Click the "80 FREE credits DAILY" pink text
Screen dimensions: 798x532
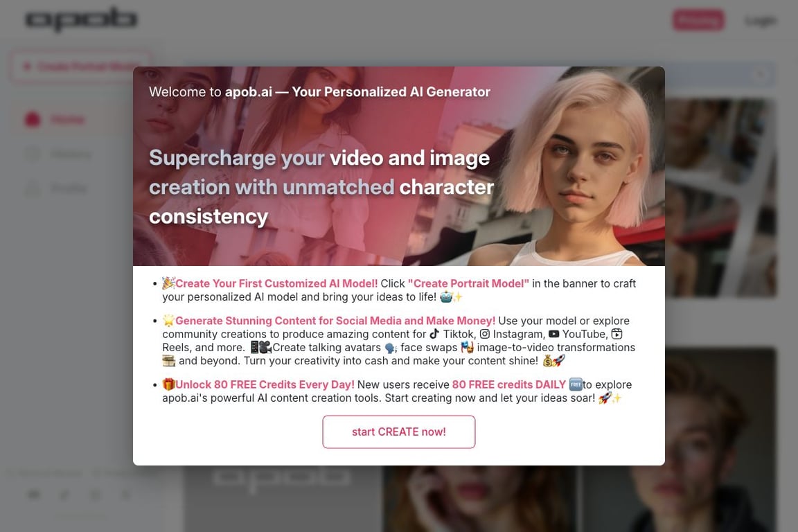509,384
